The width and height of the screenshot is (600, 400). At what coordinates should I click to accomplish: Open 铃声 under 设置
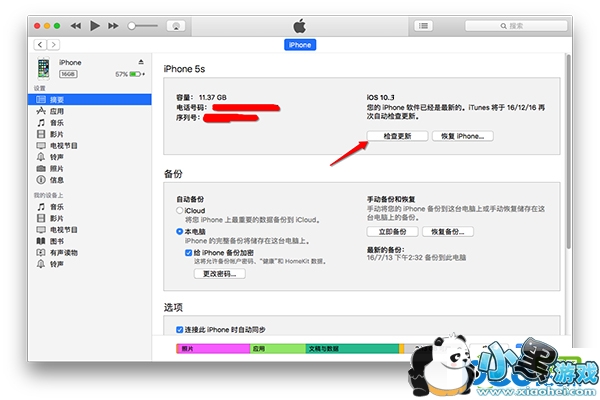pyautogui.click(x=90, y=157)
